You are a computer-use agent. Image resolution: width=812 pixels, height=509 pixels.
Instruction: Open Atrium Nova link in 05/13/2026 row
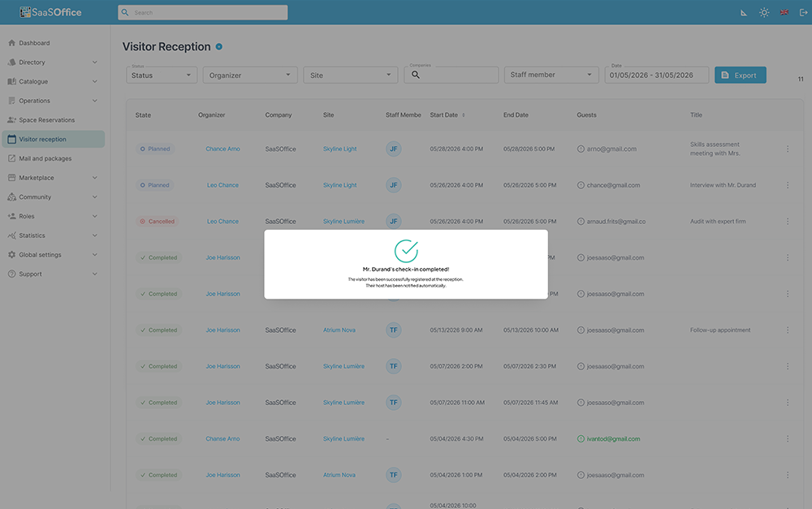click(339, 330)
